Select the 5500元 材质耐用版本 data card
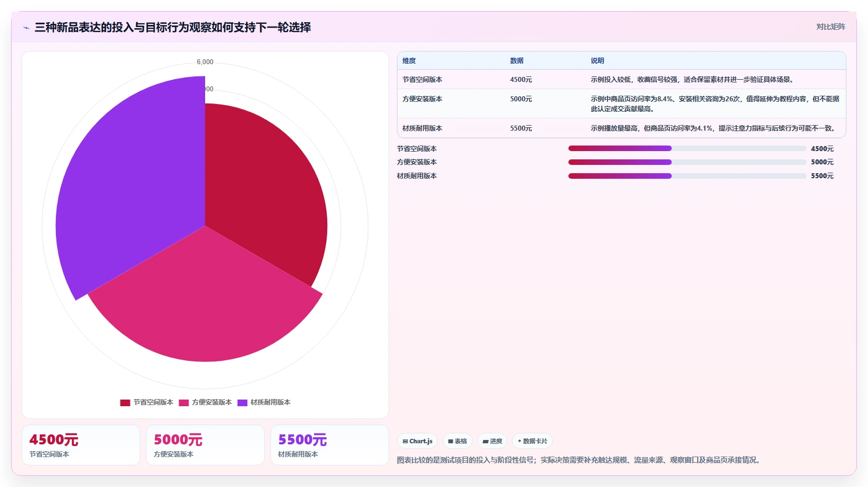Image resolution: width=868 pixels, height=487 pixels. pyautogui.click(x=330, y=445)
